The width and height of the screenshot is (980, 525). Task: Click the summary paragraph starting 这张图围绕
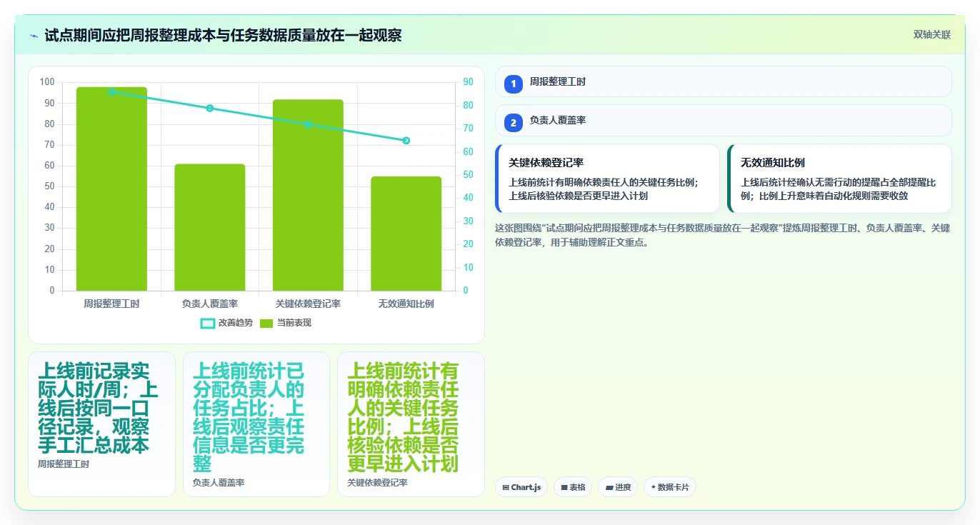coord(723,235)
